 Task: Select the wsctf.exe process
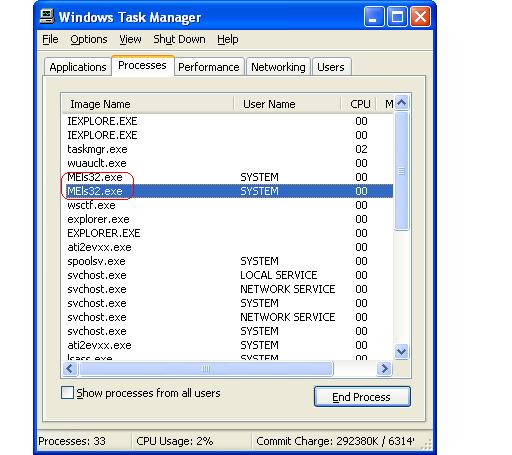[x=228, y=205]
